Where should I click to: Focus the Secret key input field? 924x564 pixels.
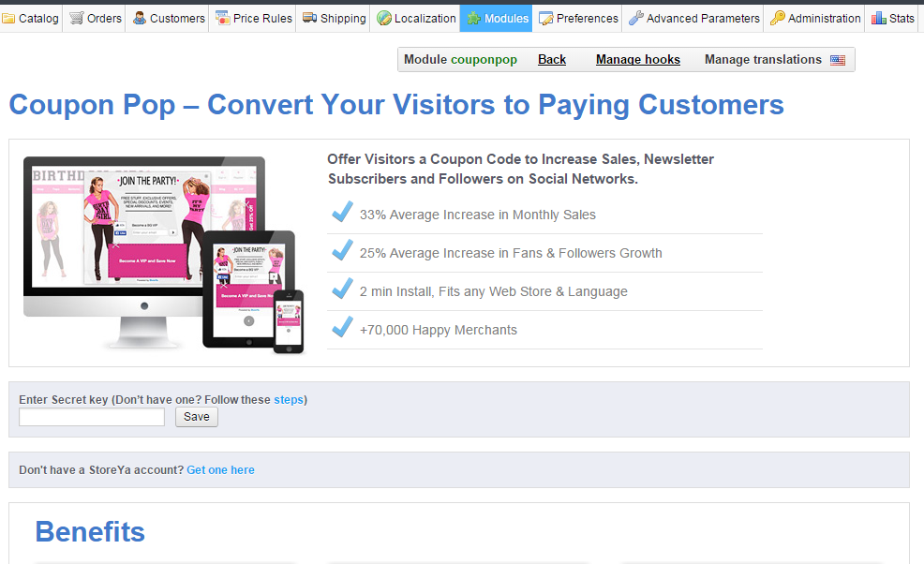(92, 417)
